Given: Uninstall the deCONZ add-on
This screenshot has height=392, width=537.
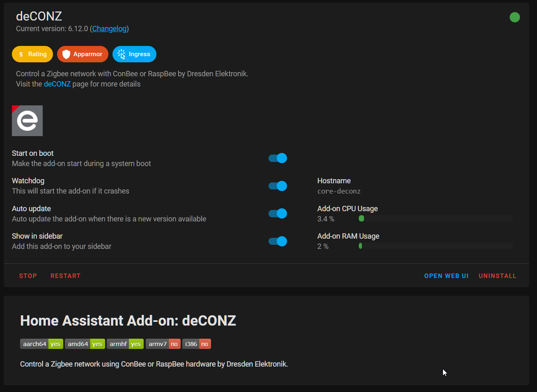Looking at the screenshot, I should pyautogui.click(x=497, y=276).
